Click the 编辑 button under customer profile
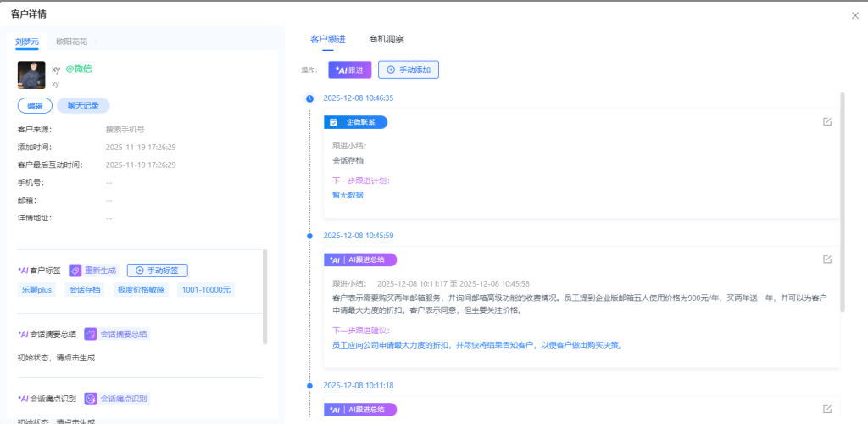Screen dimensions: 868x424 pos(35,106)
